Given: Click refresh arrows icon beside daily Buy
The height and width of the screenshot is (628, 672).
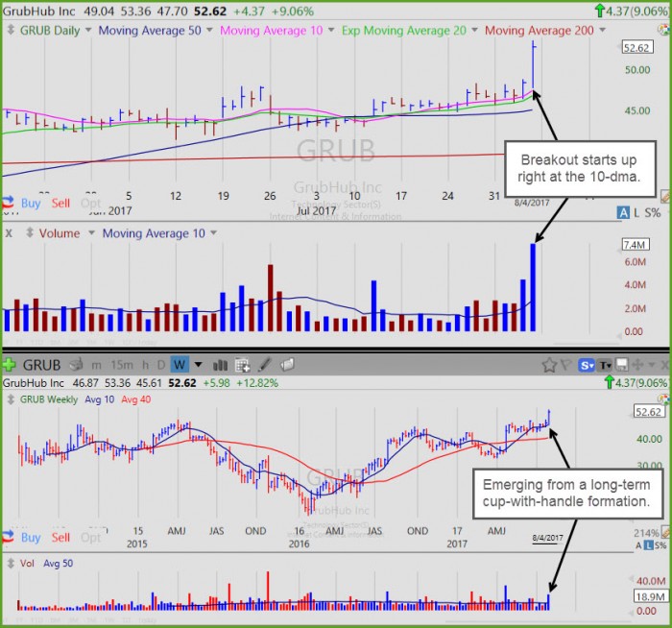Looking at the screenshot, I should tap(8, 203).
